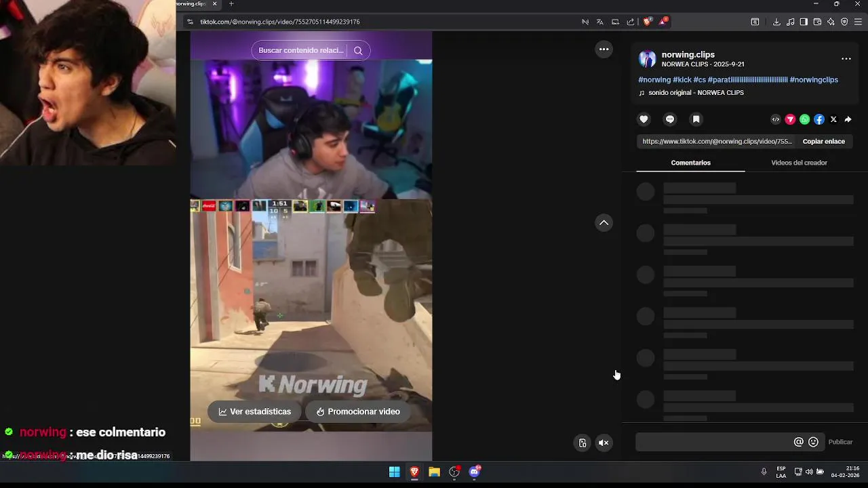The width and height of the screenshot is (868, 488).
Task: Insert mention with the @ icon
Action: pos(798,442)
